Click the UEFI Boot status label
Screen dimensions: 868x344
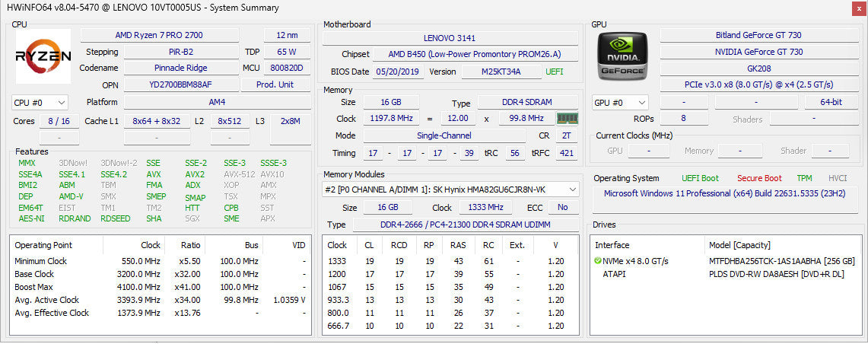(x=701, y=178)
